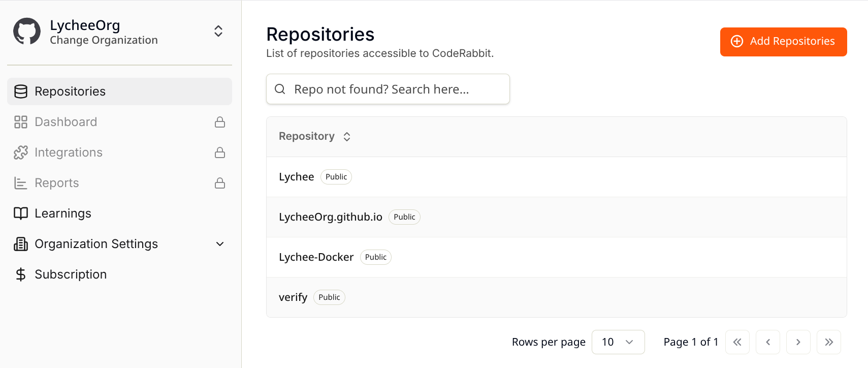Screen dimensions: 868x368
Task: Click the Repositories database icon in sidebar
Action: (x=21, y=91)
